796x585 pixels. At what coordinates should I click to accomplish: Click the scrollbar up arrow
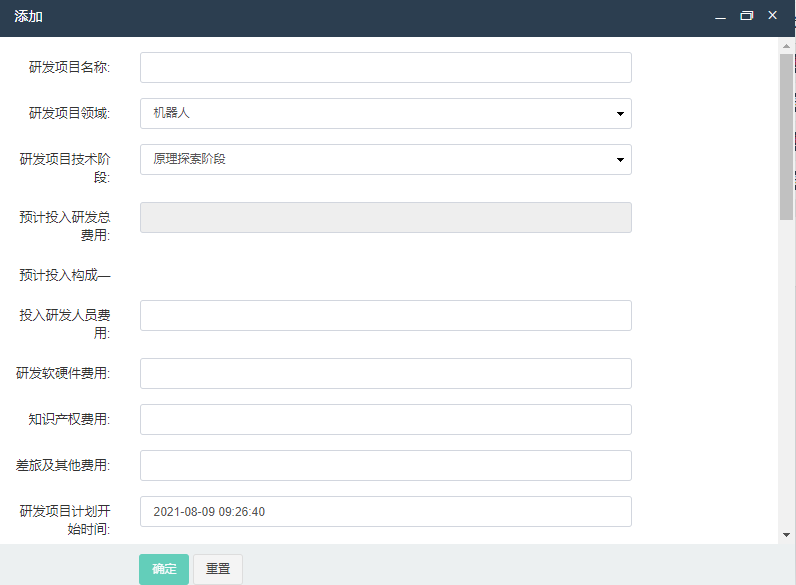click(786, 46)
